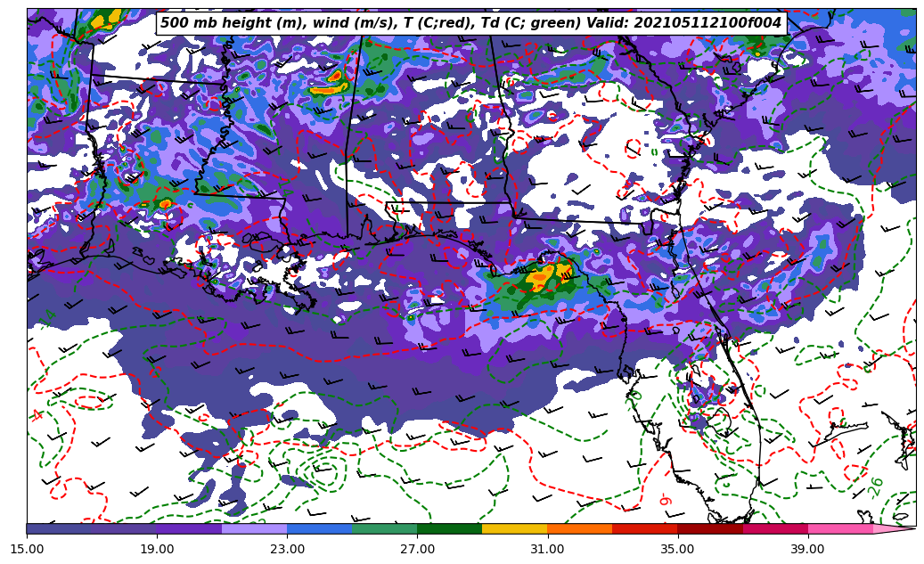Click the 35.00 colorbar tick label
The image size is (924, 564).
pos(678,549)
